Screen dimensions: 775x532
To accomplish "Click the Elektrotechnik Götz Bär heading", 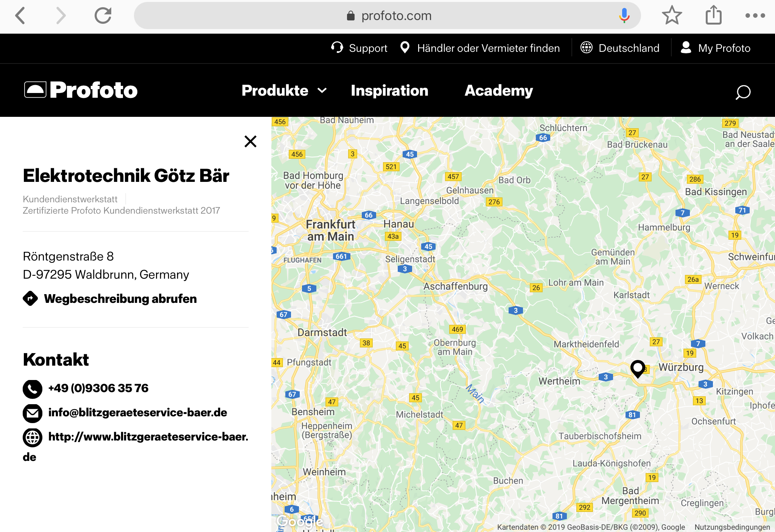I will click(126, 175).
